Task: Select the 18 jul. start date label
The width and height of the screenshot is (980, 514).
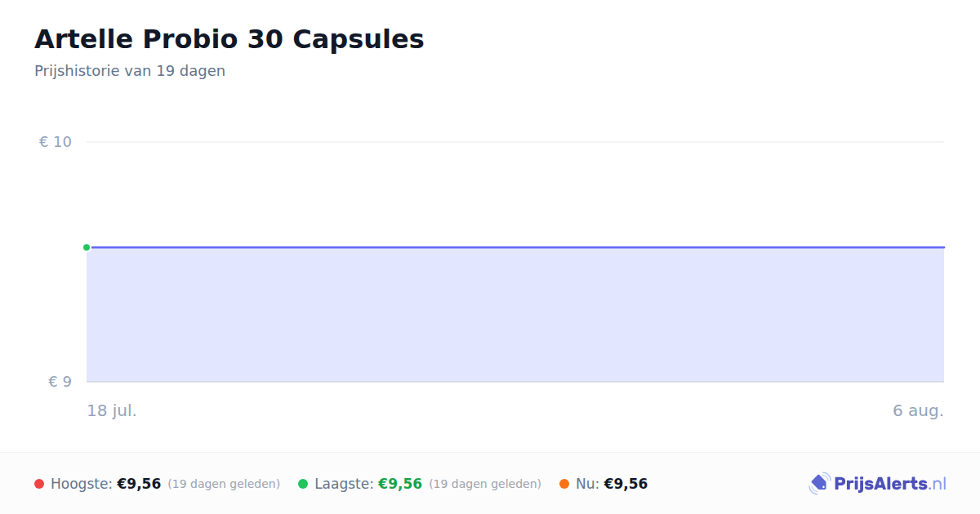Action: click(112, 410)
